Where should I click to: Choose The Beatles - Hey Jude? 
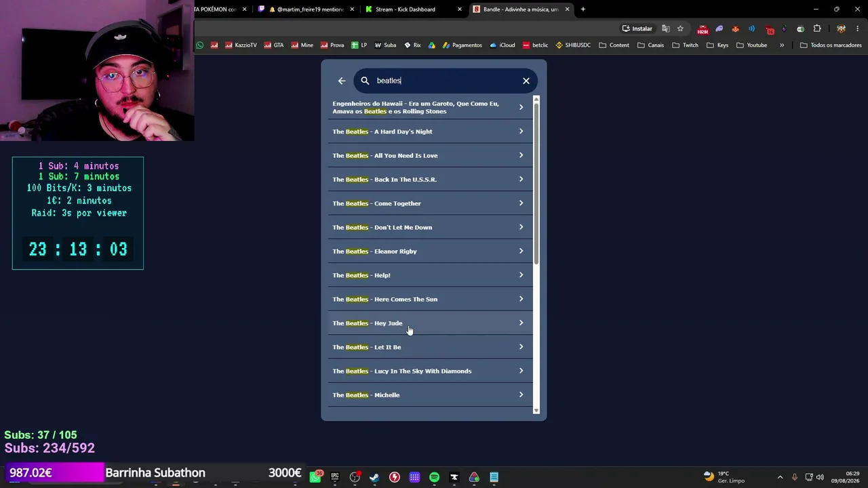tap(431, 323)
